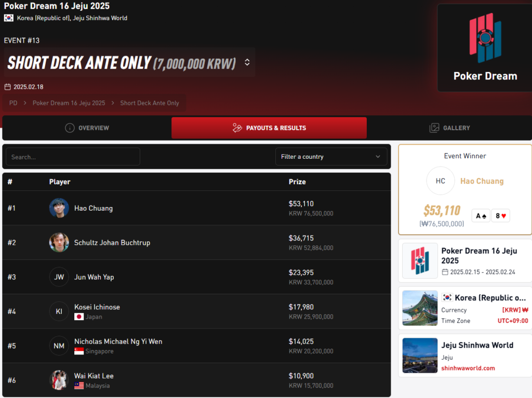The width and height of the screenshot is (532, 398).
Task: Click the 8 of hearts card icon
Action: pyautogui.click(x=500, y=216)
